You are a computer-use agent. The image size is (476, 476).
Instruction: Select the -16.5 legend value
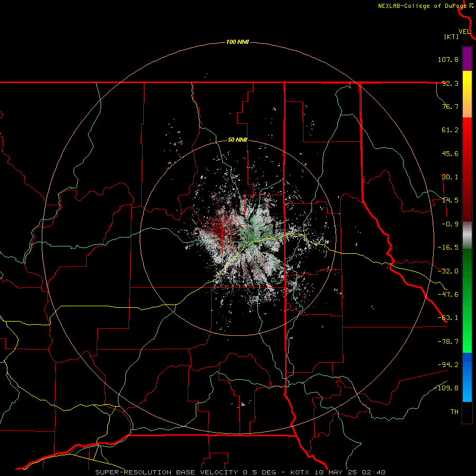click(x=448, y=248)
